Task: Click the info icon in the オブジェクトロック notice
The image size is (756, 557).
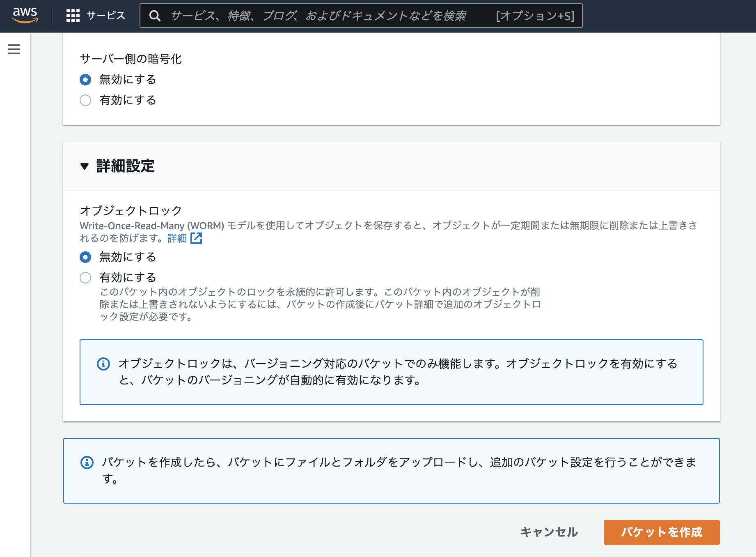Action: (103, 364)
